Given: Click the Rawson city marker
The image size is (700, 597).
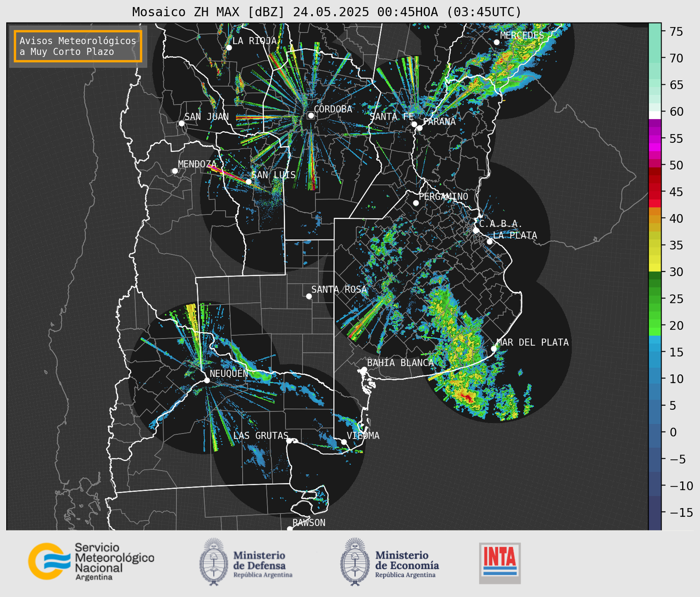Looking at the screenshot, I should [290, 528].
